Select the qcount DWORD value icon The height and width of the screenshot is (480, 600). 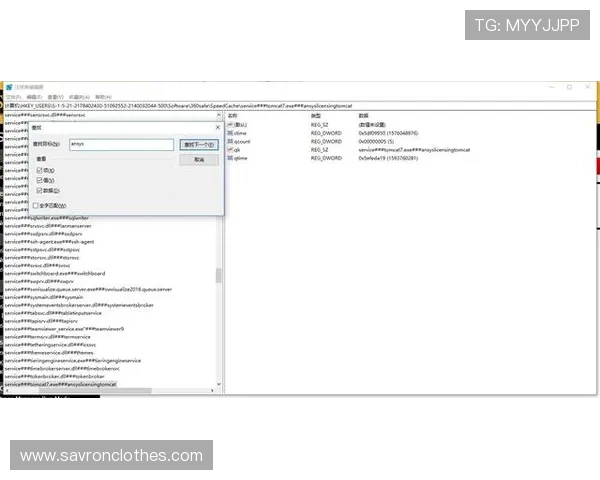click(230, 141)
